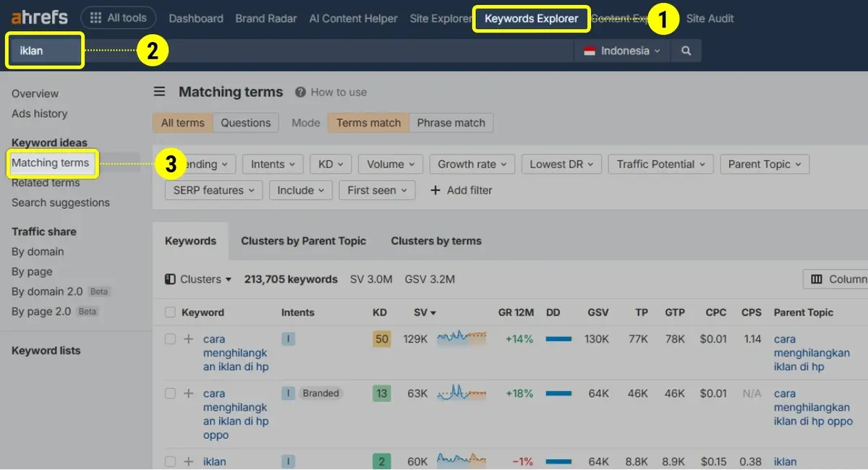Open the Columns settings button
The image size is (868, 470).
(838, 279)
